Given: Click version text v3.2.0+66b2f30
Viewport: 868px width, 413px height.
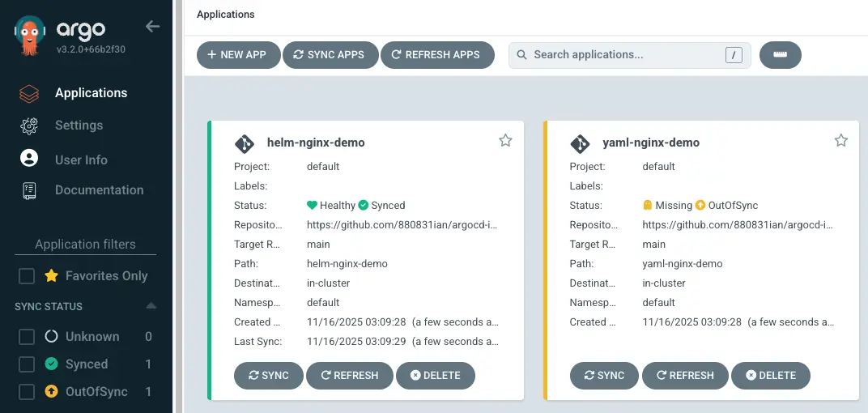Looking at the screenshot, I should [x=91, y=49].
